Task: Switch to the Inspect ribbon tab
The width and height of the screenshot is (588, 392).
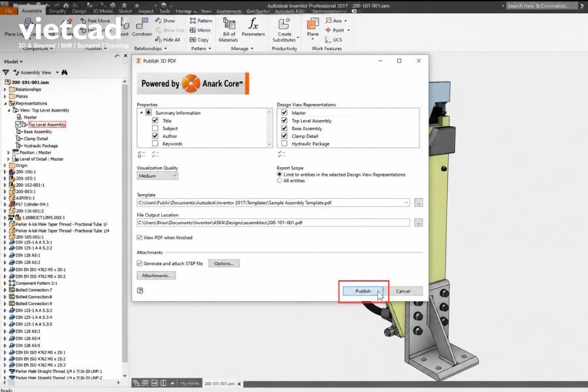Action: point(146,11)
